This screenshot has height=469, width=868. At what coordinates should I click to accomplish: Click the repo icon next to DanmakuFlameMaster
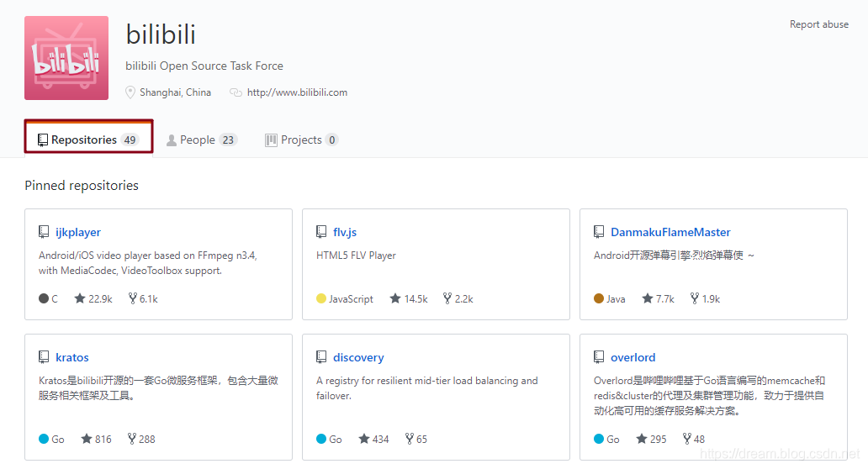[x=598, y=232]
